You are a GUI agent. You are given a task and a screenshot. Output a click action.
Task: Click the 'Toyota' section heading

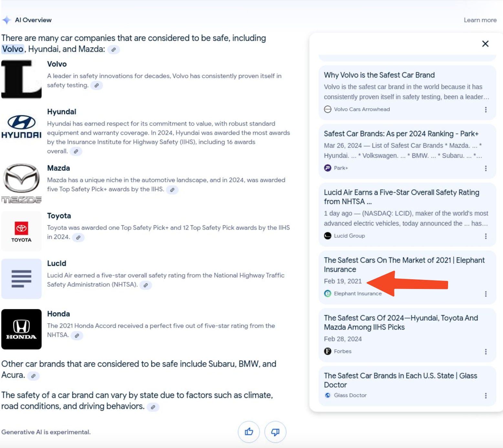point(59,216)
